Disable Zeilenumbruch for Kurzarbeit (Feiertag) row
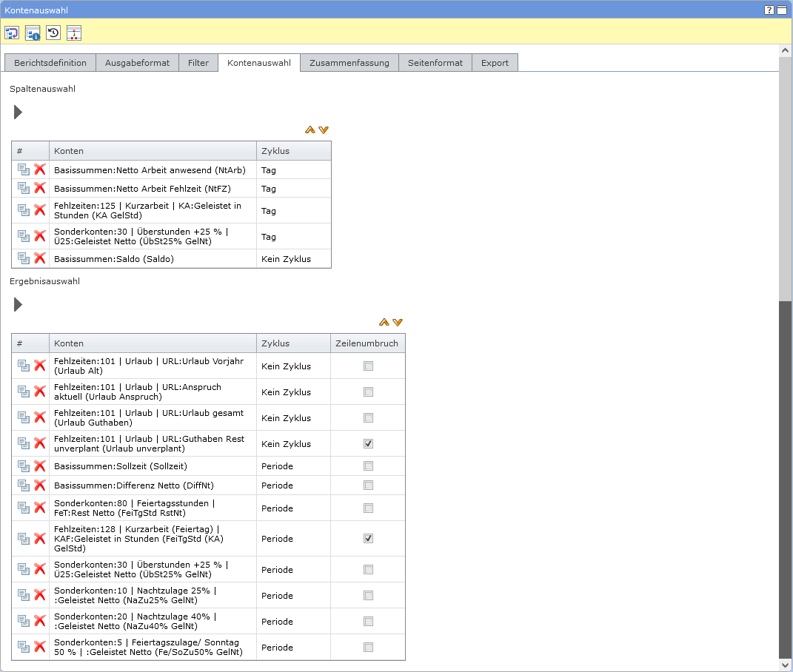The width and height of the screenshot is (793, 672). click(368, 539)
